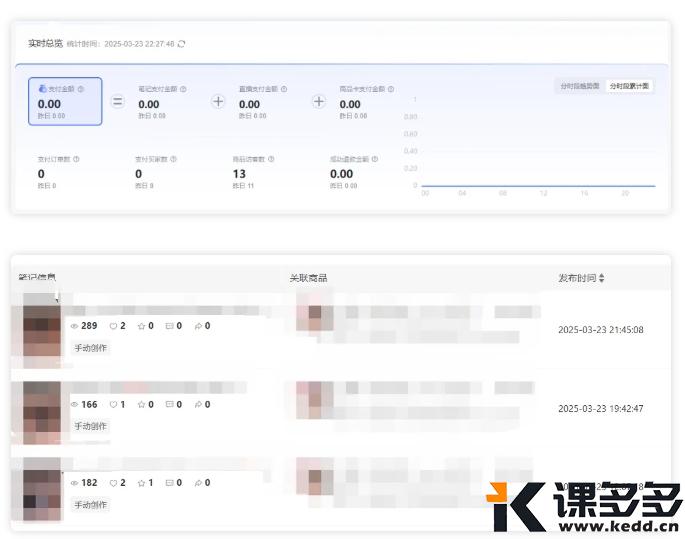Click the star icon on the 182-view note
Image resolution: width=685 pixels, height=539 pixels.
pos(141,483)
